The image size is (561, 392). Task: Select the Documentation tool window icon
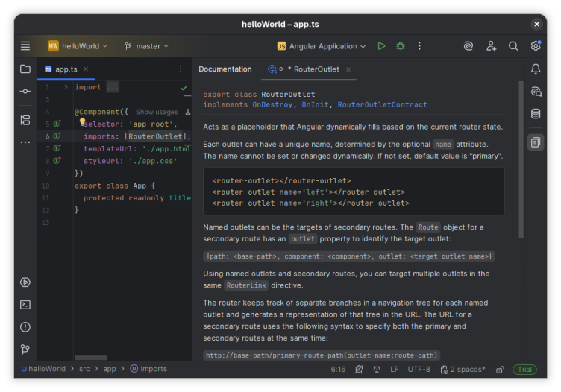pyautogui.click(x=536, y=142)
